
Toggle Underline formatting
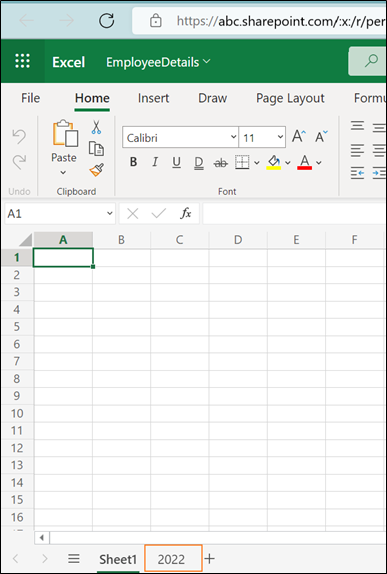click(176, 162)
